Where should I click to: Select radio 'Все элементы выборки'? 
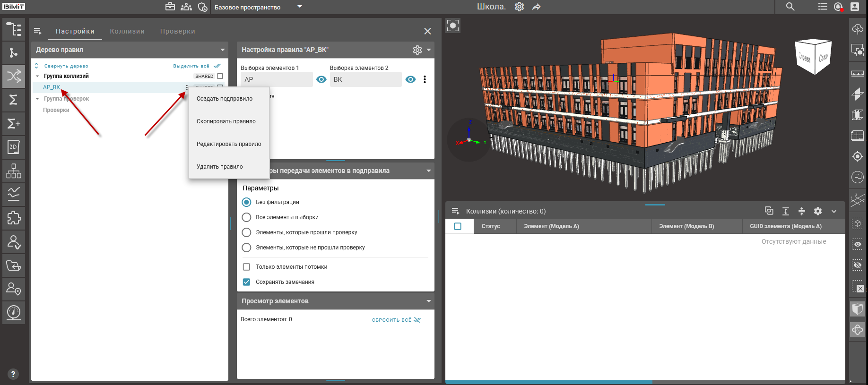pyautogui.click(x=246, y=217)
